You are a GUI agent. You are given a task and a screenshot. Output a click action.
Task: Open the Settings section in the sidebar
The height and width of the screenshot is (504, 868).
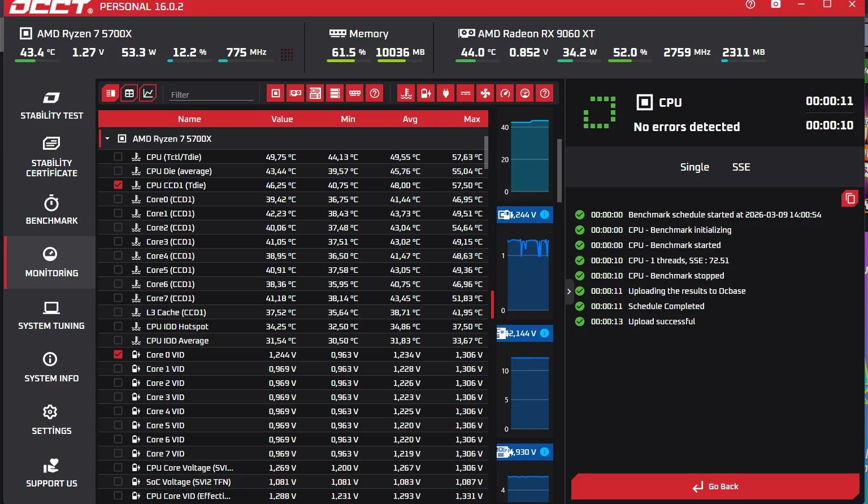(51, 420)
